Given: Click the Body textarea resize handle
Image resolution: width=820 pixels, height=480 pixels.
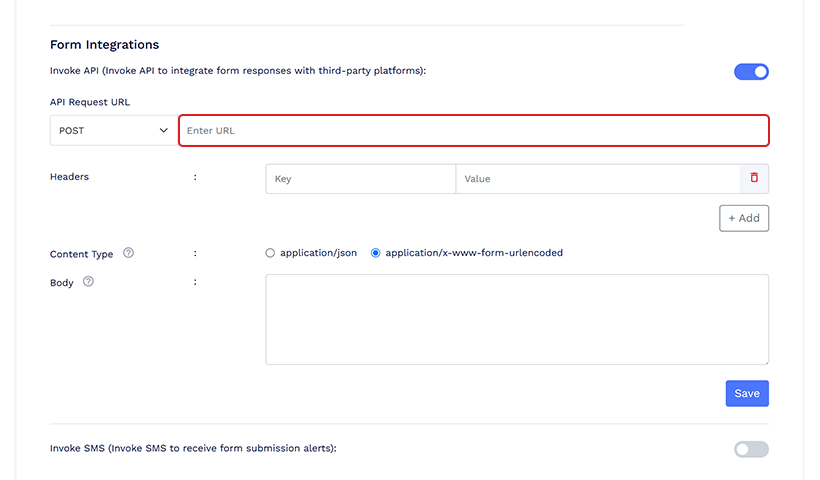Looking at the screenshot, I should coord(765,361).
